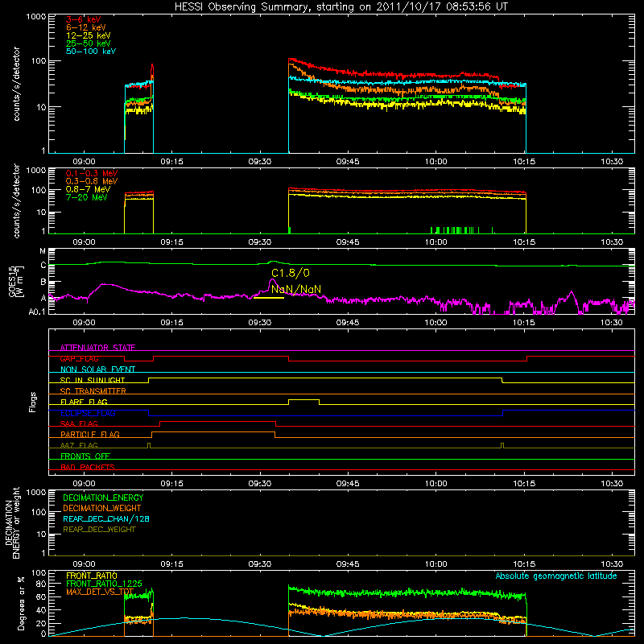Click the SAA_FLAG label
Viewport: 644px width, 644px height.
(79, 423)
